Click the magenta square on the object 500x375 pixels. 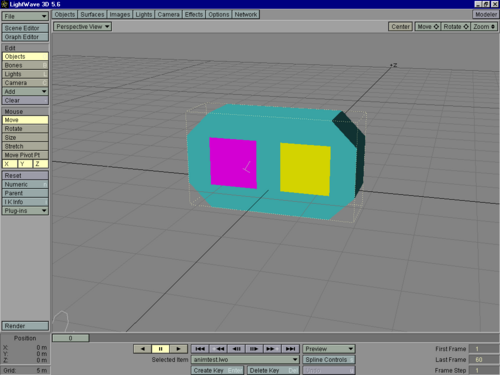233,163
